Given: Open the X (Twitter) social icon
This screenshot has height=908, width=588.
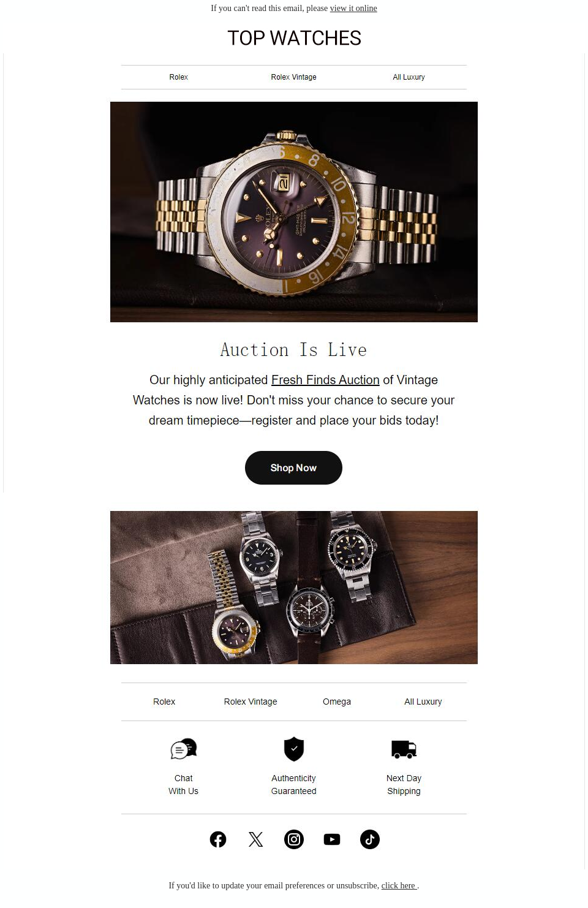Looking at the screenshot, I should [x=256, y=839].
